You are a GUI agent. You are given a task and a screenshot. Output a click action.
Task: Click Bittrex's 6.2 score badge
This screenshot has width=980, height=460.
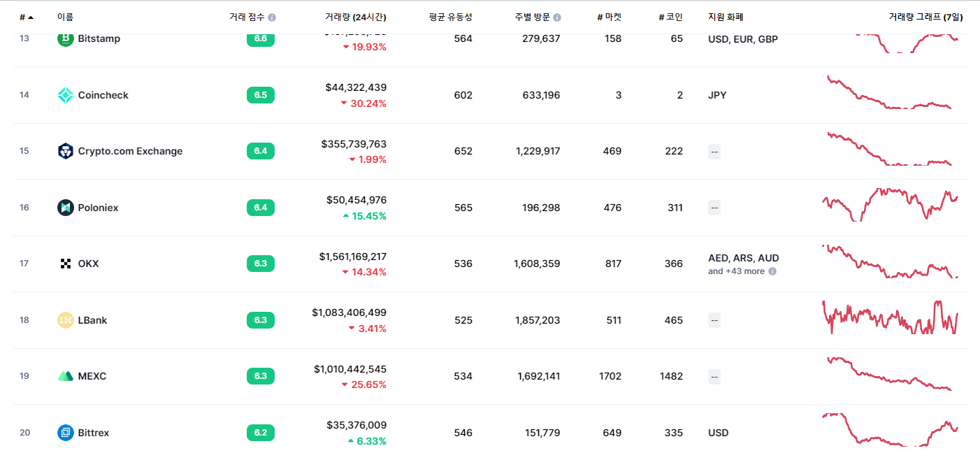pyautogui.click(x=261, y=433)
